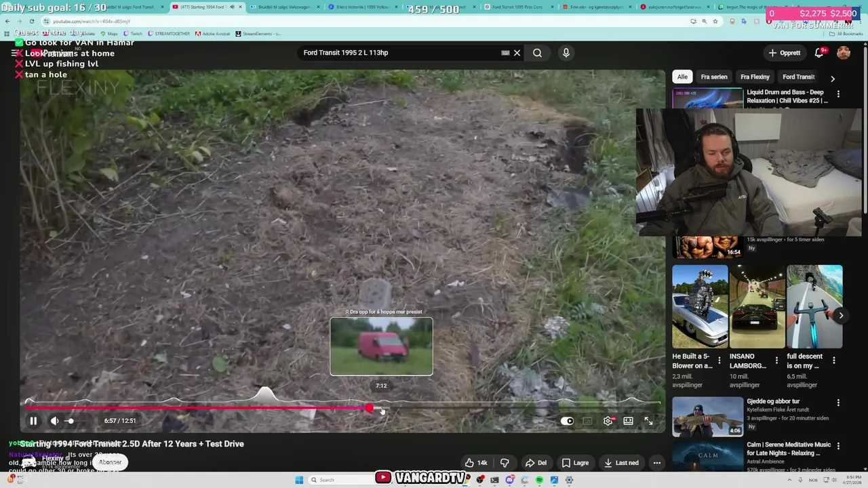The width and height of the screenshot is (868, 488).
Task: Open the He Built a 5-Blower short
Action: (x=700, y=307)
